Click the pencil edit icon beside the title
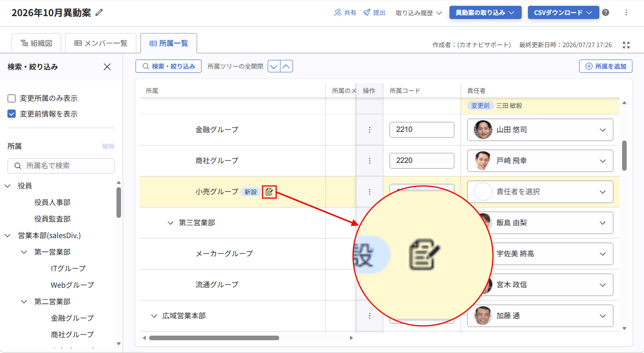The width and height of the screenshot is (644, 353). (99, 12)
